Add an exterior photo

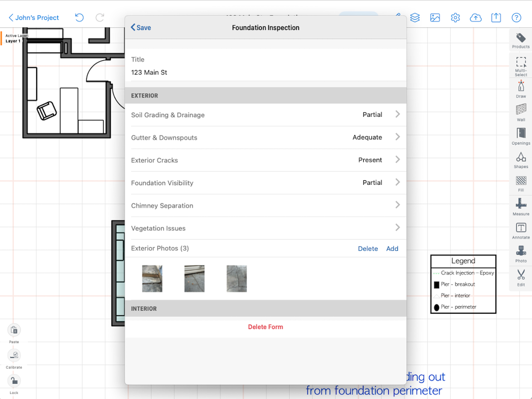392,248
